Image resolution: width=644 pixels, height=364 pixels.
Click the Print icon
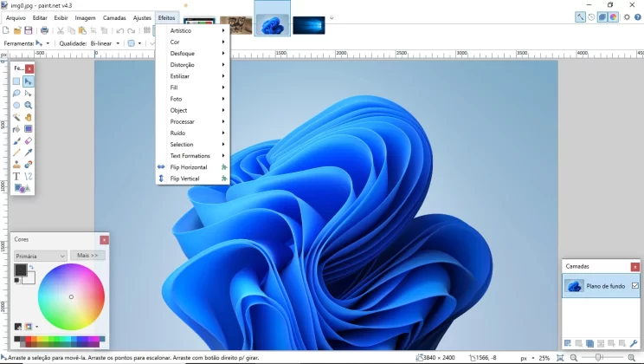coord(44,30)
